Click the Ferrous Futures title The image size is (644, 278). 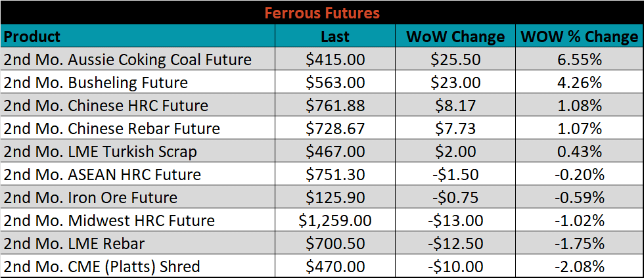click(x=321, y=13)
